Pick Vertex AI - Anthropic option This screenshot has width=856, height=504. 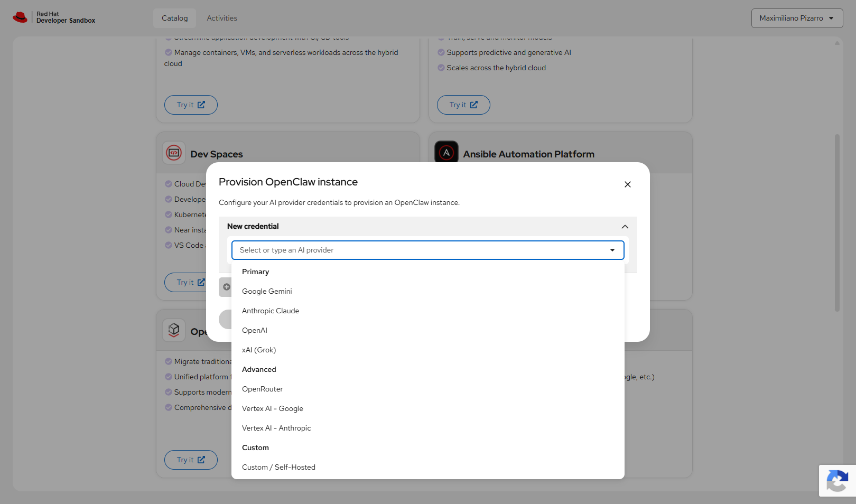428,428
